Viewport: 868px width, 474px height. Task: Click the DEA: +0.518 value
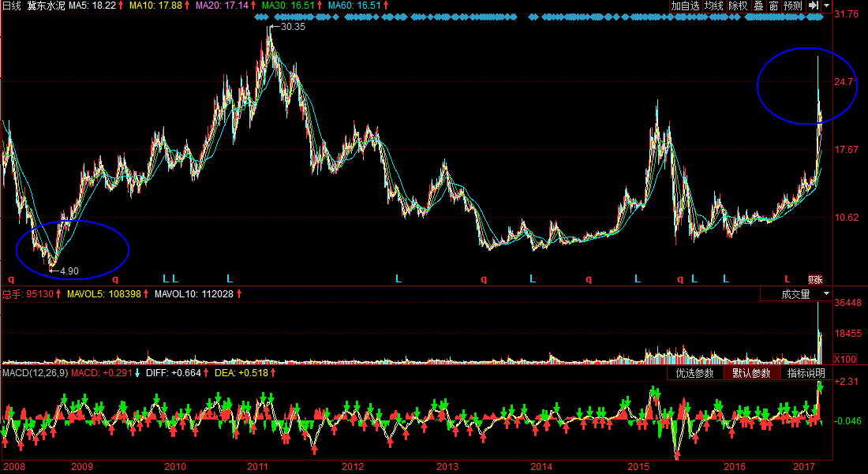point(241,373)
